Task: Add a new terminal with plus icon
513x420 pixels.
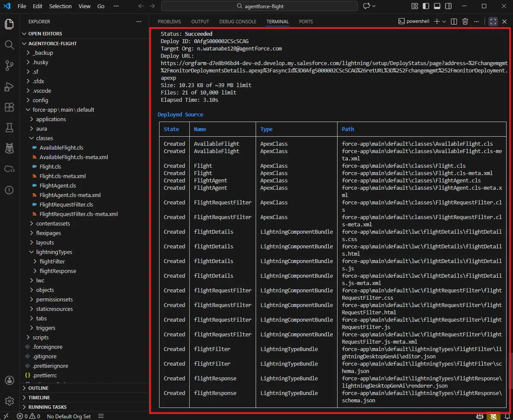Action: [436, 22]
